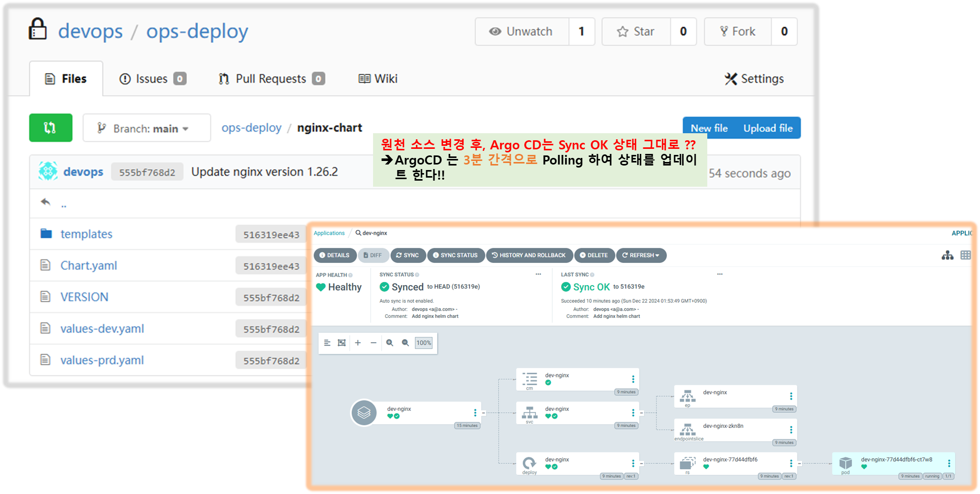980x494 pixels.
Task: Open commit 555bf768d2 in latest commit row
Action: 147,173
